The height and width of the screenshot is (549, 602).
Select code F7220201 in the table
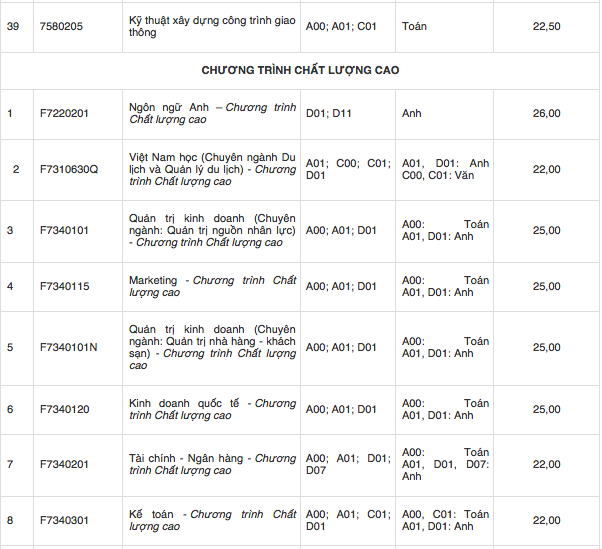coord(64,113)
